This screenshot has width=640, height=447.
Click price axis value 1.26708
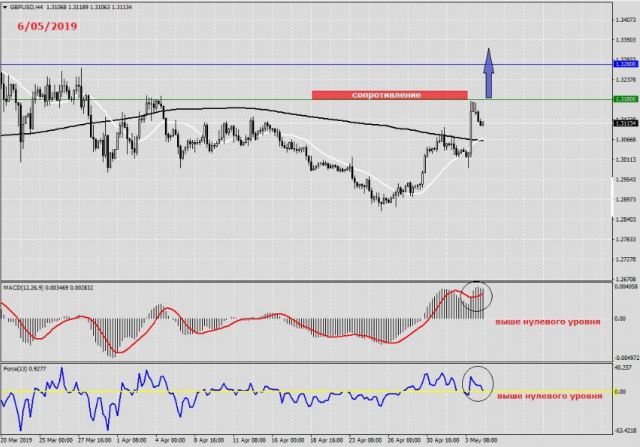(x=626, y=279)
